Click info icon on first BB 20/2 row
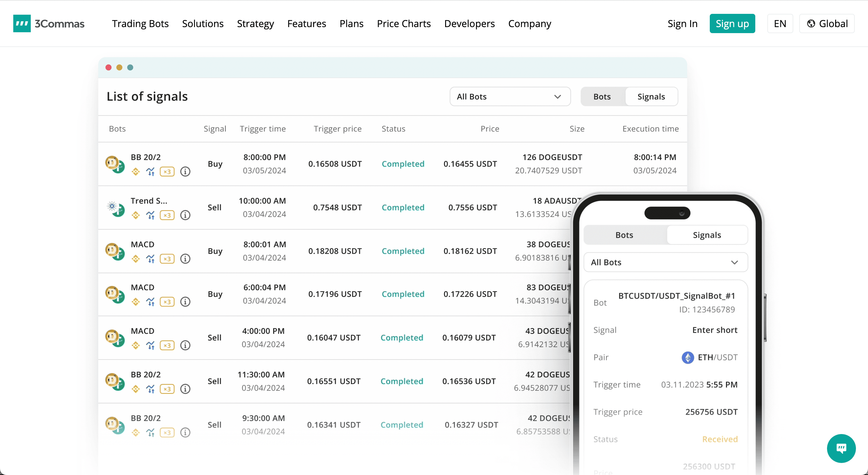Screen dimensions: 868x475 pyautogui.click(x=185, y=172)
